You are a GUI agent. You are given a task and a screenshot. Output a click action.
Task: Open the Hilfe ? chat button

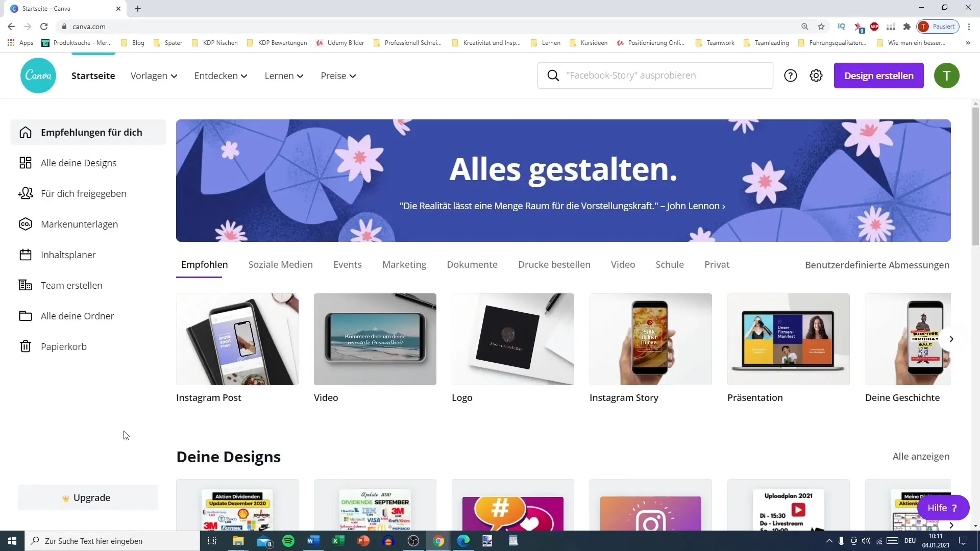coord(943,508)
